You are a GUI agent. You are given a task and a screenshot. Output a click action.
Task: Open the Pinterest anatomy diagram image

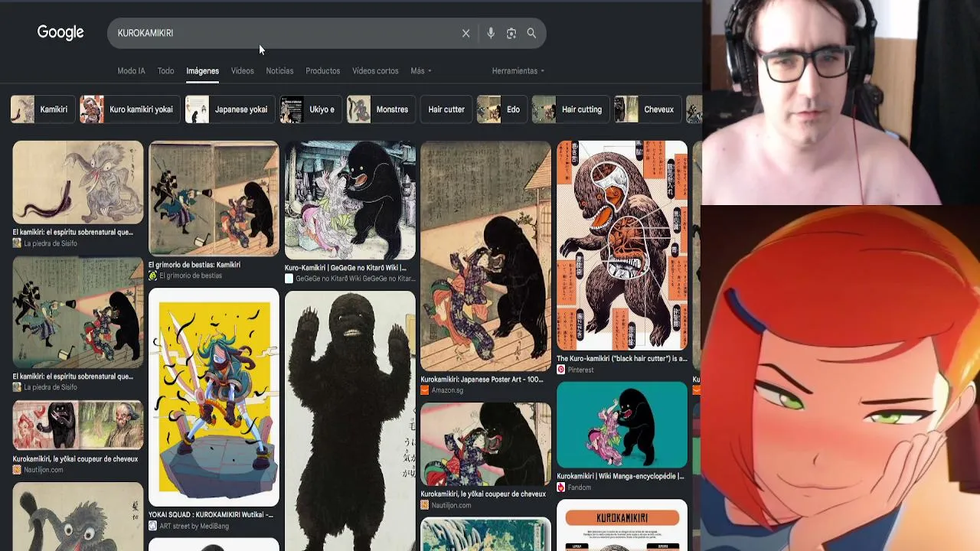click(622, 245)
